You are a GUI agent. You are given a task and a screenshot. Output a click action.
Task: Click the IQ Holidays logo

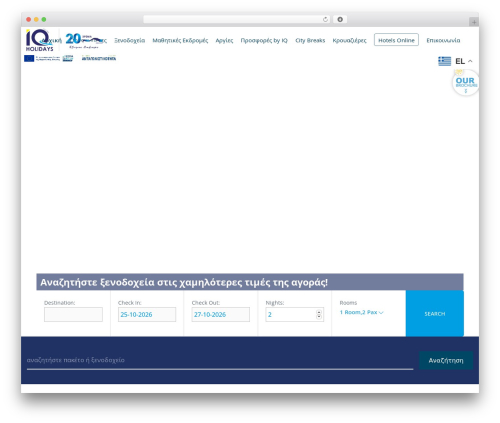click(x=39, y=40)
